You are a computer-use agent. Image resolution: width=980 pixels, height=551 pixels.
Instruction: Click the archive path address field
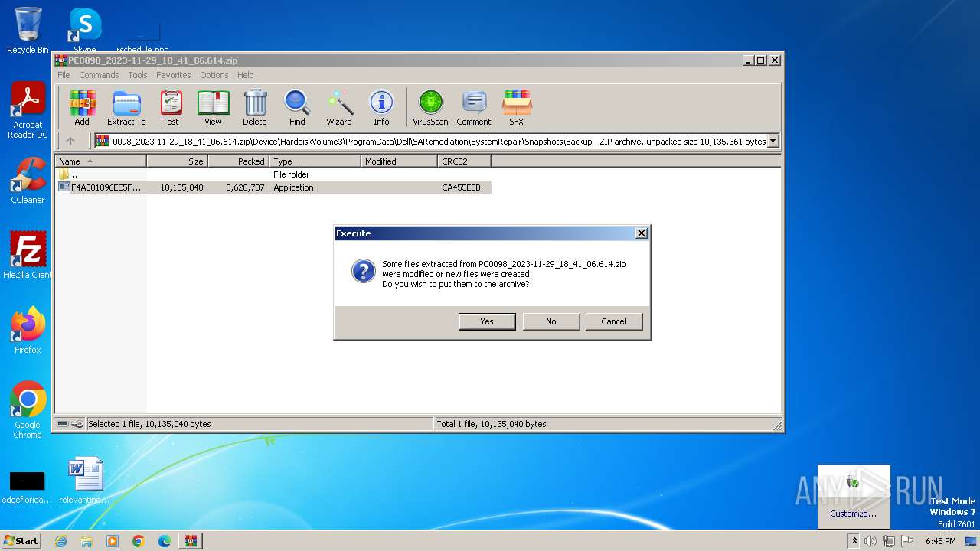click(438, 141)
